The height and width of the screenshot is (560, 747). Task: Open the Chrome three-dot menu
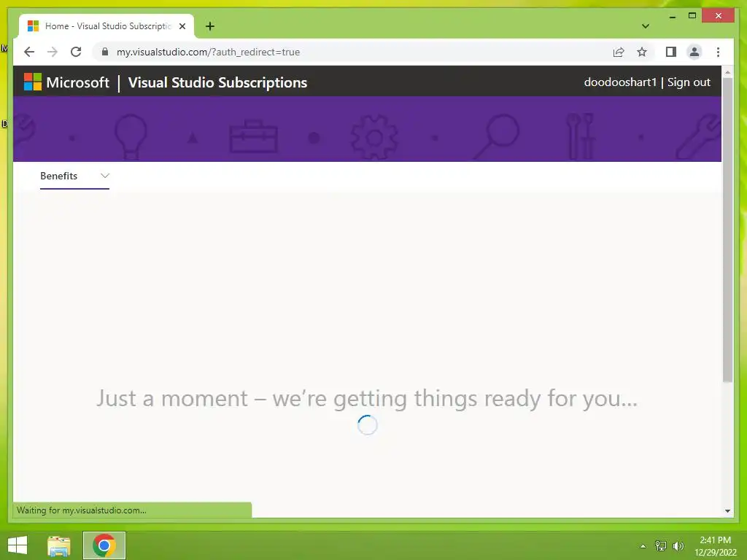click(718, 52)
